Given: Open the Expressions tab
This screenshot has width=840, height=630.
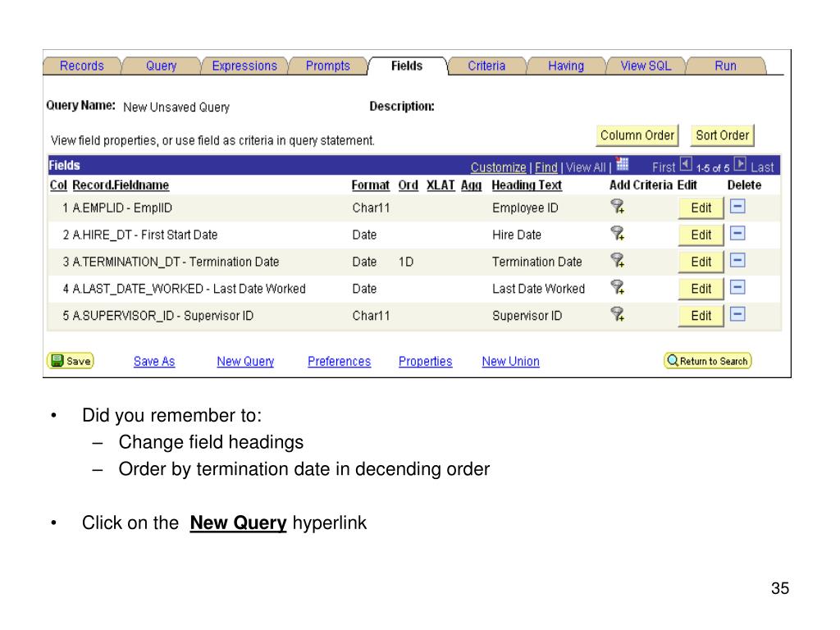Looking at the screenshot, I should (x=244, y=66).
